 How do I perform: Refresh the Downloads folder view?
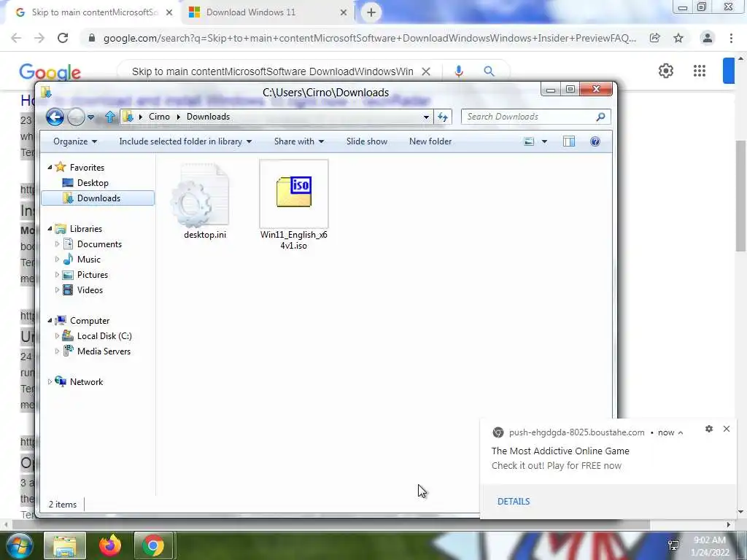tap(443, 117)
